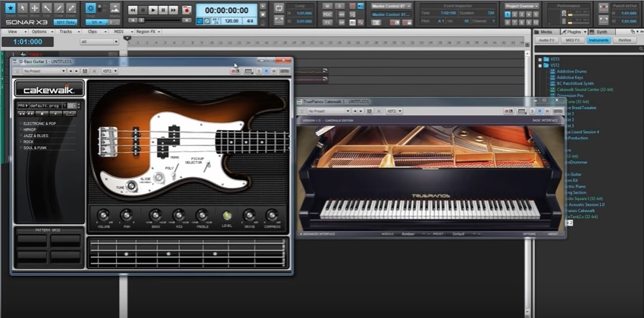Click the VOLUME knob on bass guitar
Viewport: 644px width, 318px height.
(x=103, y=215)
